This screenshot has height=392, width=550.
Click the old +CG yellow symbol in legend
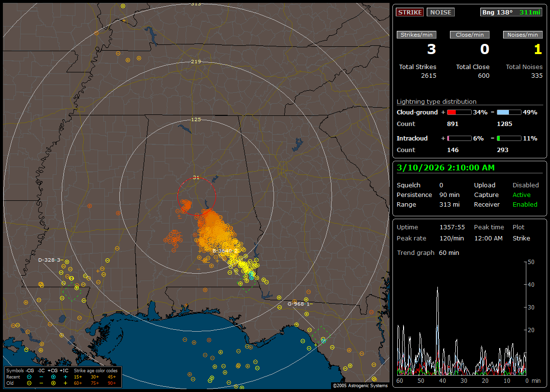[x=53, y=383]
